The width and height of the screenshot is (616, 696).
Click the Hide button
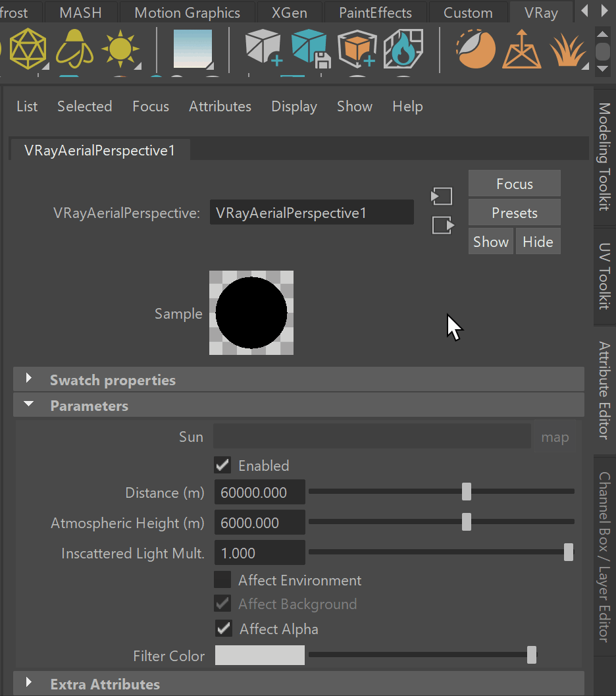pos(538,242)
